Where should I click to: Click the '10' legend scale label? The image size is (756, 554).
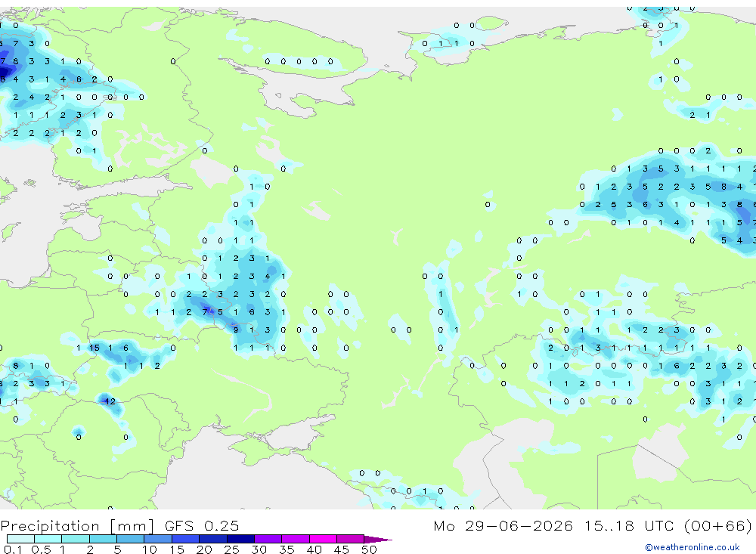149,549
